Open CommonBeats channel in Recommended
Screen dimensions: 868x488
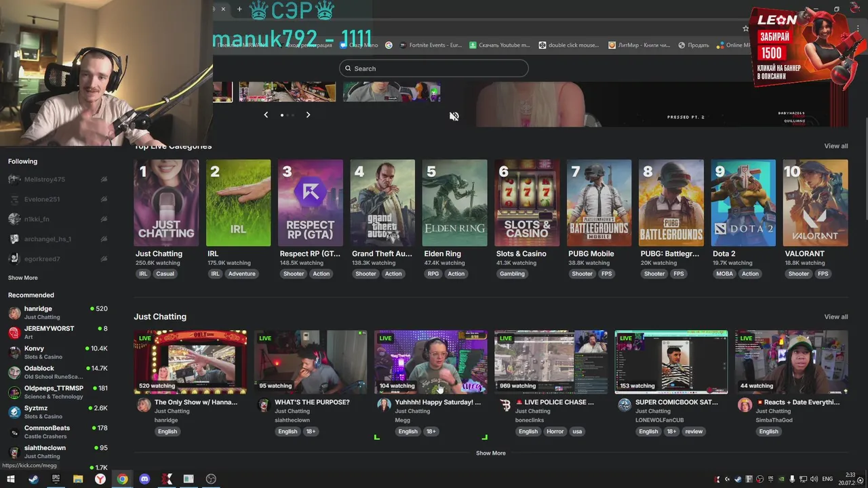click(58, 432)
